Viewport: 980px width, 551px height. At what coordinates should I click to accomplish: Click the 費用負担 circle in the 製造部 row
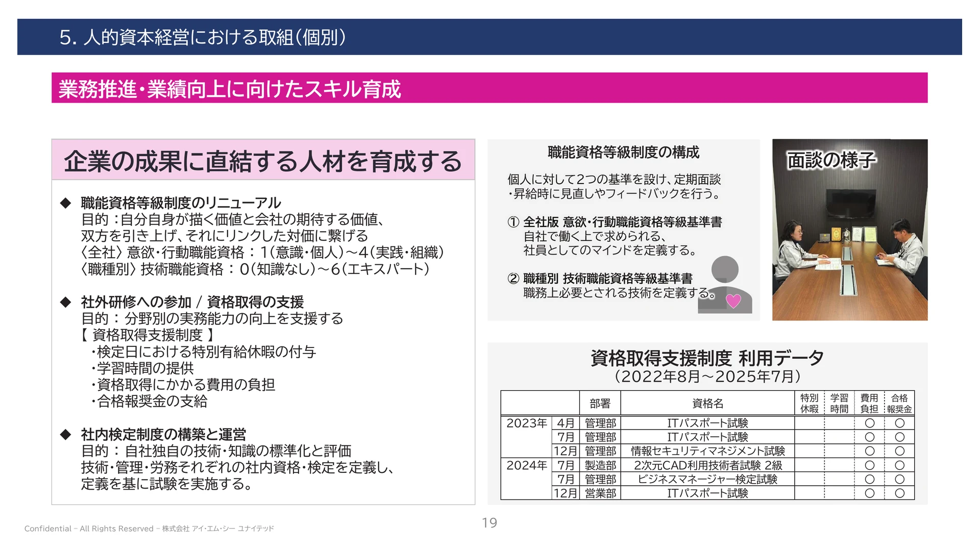[870, 465]
